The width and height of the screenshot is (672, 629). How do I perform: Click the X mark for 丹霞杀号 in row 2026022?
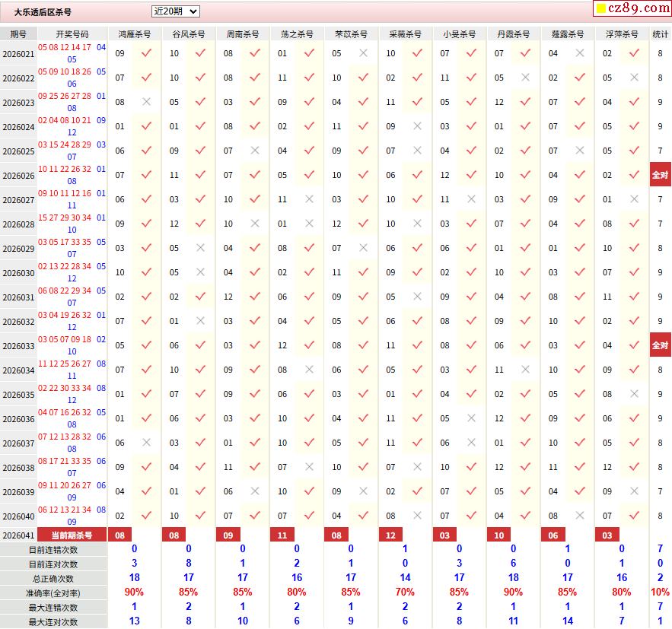[x=525, y=78]
